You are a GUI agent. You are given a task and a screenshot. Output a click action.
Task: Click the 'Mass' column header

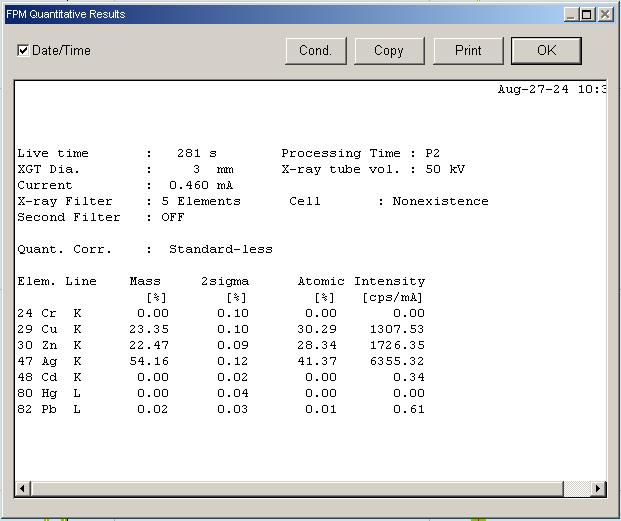[x=145, y=281]
